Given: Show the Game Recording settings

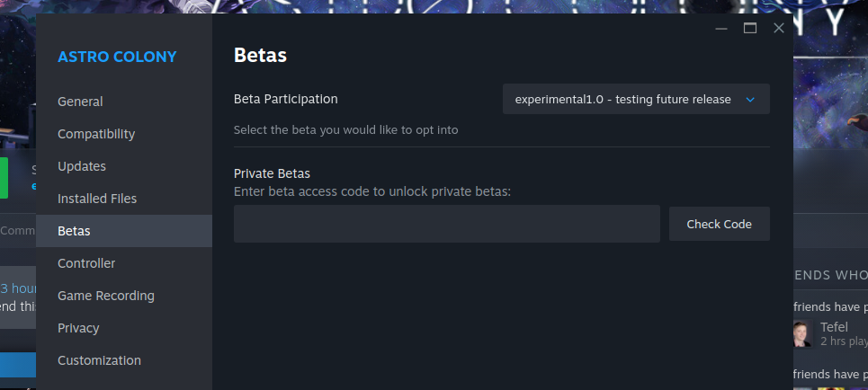Looking at the screenshot, I should [106, 296].
